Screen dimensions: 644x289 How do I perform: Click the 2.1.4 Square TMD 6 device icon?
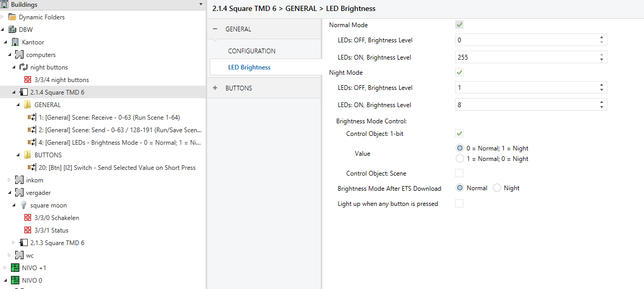[x=24, y=93]
